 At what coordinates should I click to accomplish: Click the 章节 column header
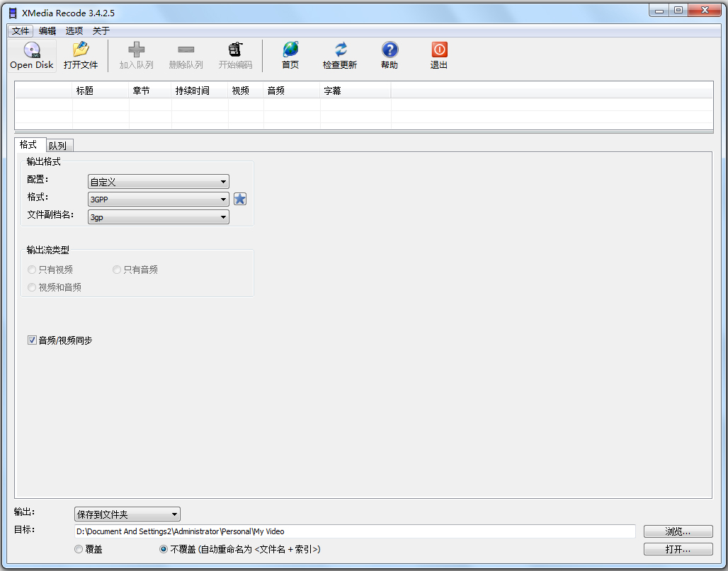click(x=150, y=91)
